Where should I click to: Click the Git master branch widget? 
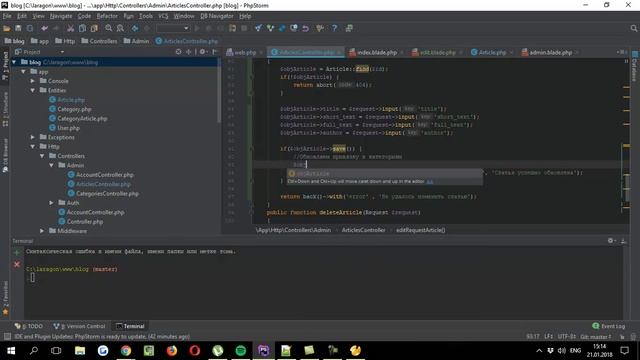tap(596, 337)
